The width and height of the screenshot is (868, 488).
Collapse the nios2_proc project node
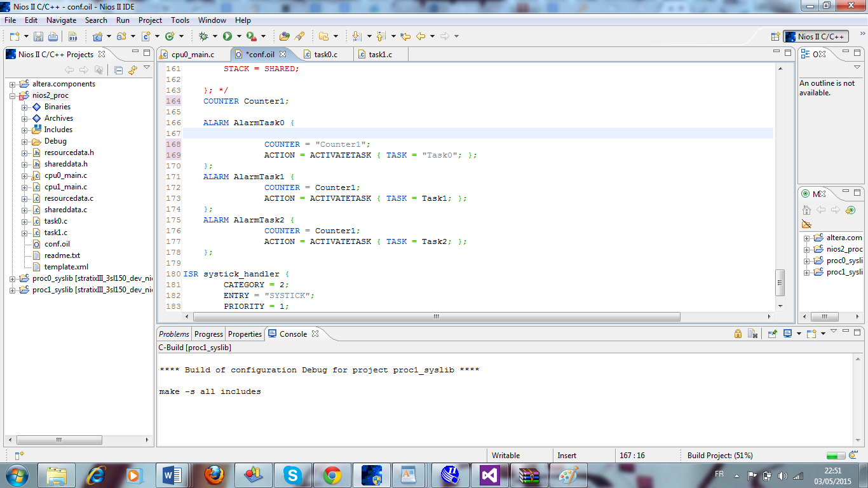pos(12,95)
